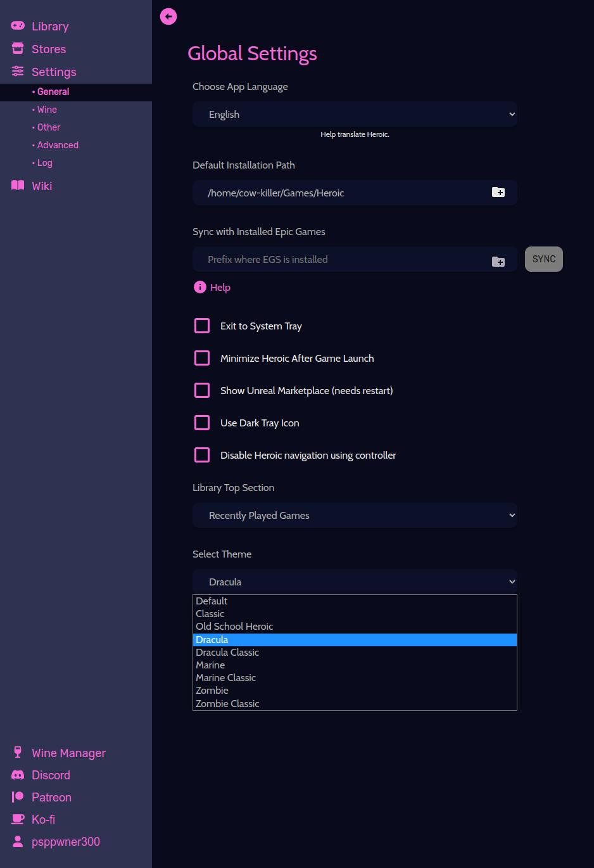Screen dimensions: 594x868
Task: Click psppwner300 username
Action: (x=66, y=841)
